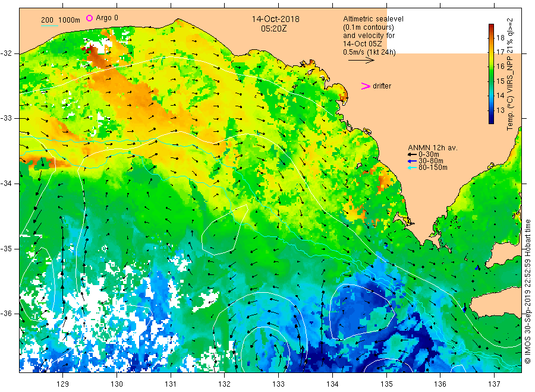
Task: Click the latitude label -33
Action: pos(6,118)
